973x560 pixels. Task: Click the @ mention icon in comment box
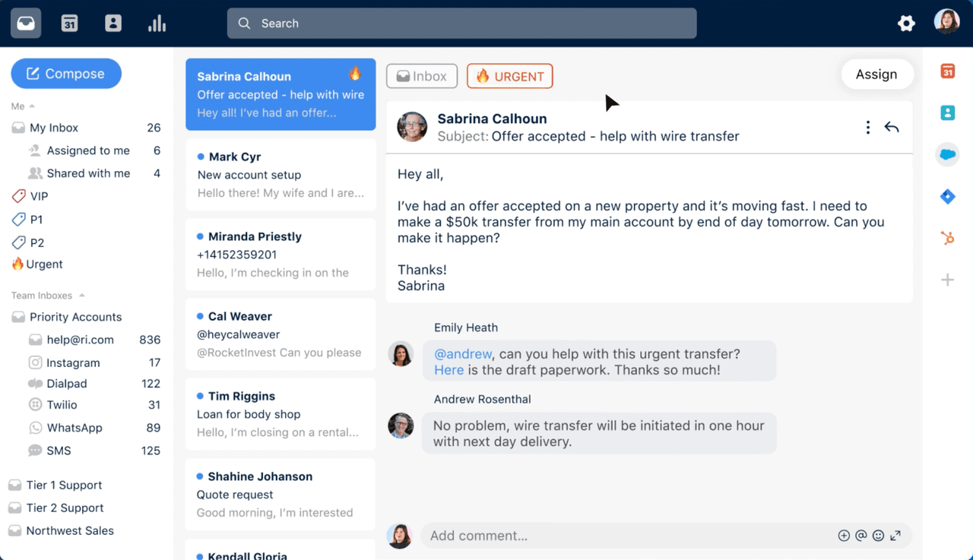pos(860,536)
